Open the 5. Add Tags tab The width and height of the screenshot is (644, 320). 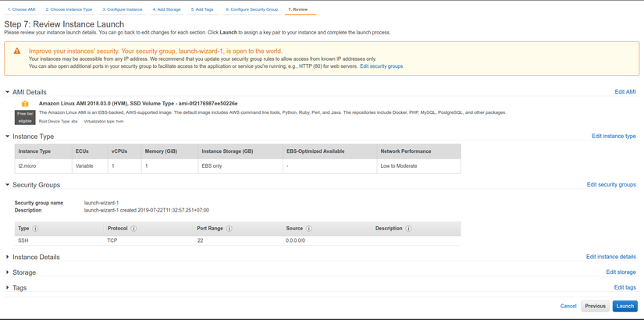pos(202,9)
